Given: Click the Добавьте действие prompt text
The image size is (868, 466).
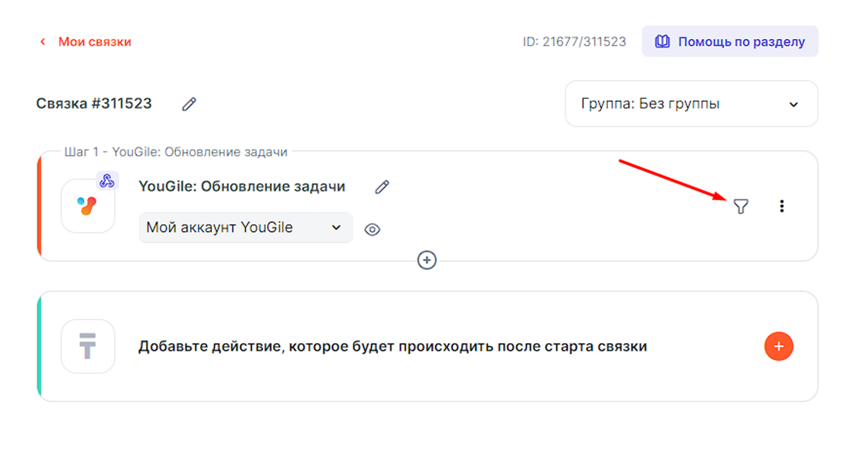Looking at the screenshot, I should (x=392, y=346).
